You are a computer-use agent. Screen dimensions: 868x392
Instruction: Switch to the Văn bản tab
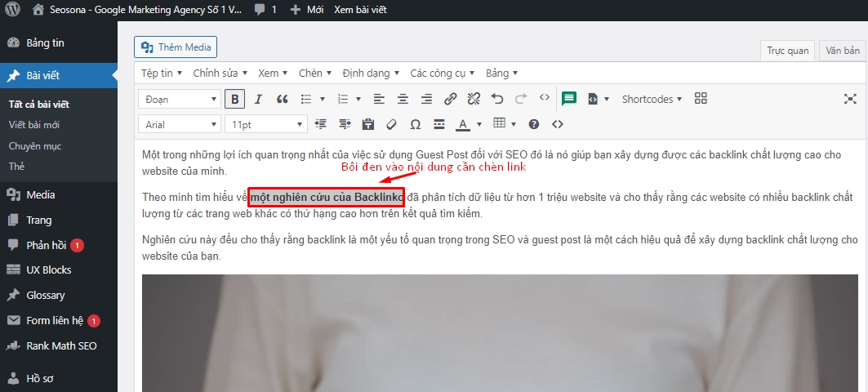pyautogui.click(x=843, y=51)
